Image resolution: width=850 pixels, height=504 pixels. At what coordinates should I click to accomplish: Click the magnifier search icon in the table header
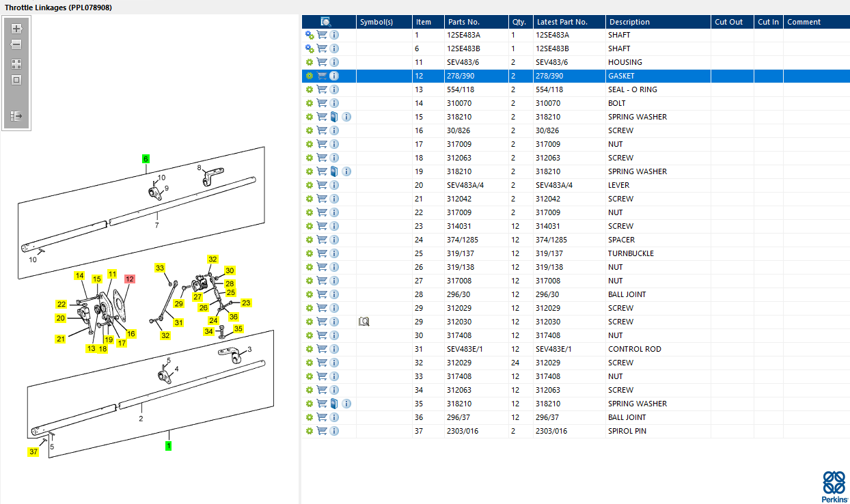[x=326, y=22]
